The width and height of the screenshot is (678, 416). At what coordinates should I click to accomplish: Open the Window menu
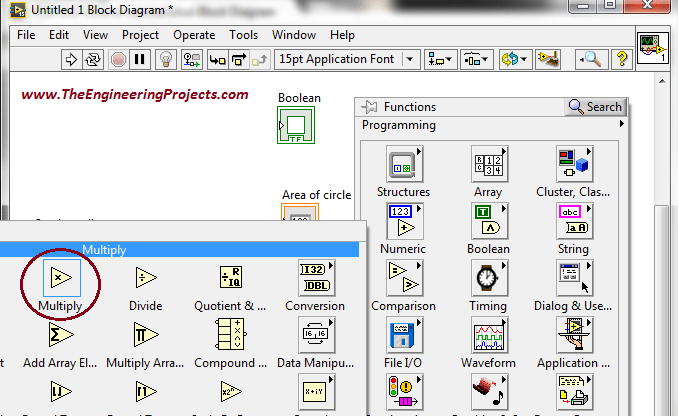[x=294, y=35]
